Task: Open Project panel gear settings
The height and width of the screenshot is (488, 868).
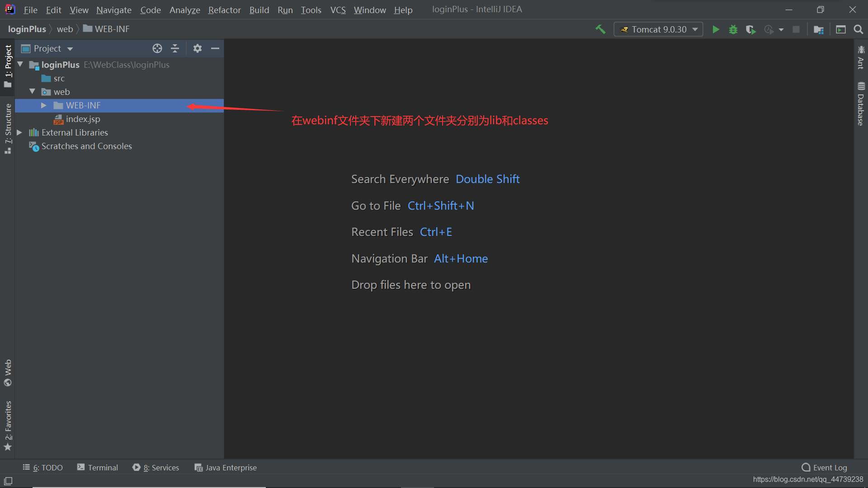Action: tap(197, 48)
